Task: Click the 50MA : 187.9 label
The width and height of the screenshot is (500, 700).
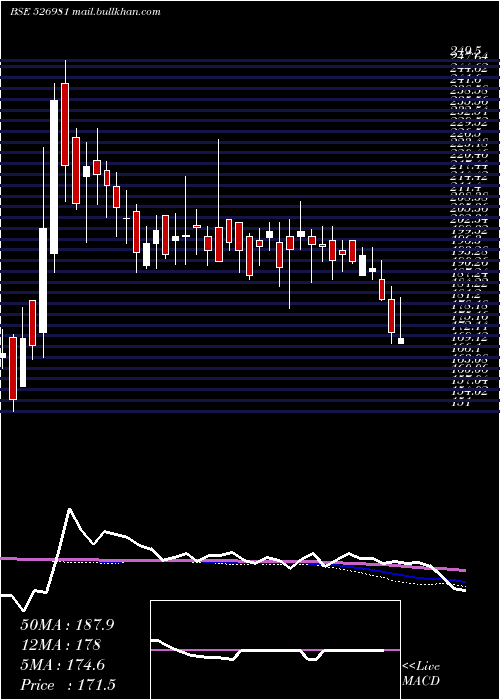Action: [x=67, y=625]
